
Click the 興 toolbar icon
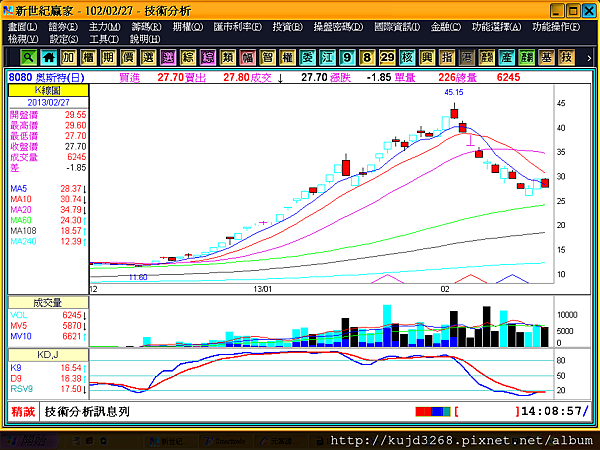click(x=426, y=58)
